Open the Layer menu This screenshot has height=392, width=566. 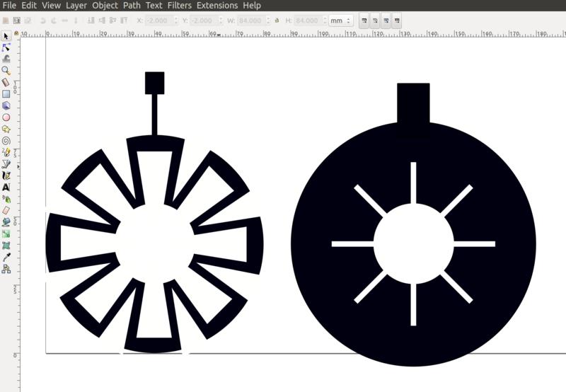[76, 6]
